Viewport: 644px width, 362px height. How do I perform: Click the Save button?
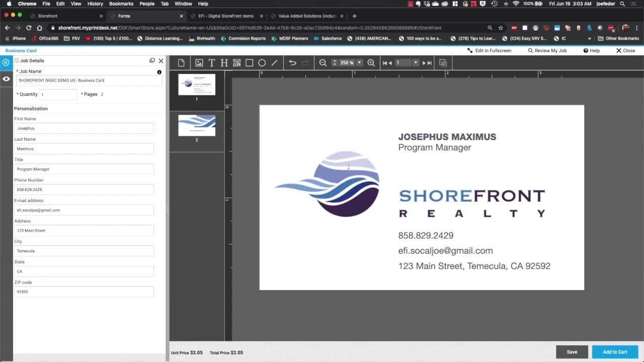[x=572, y=352]
